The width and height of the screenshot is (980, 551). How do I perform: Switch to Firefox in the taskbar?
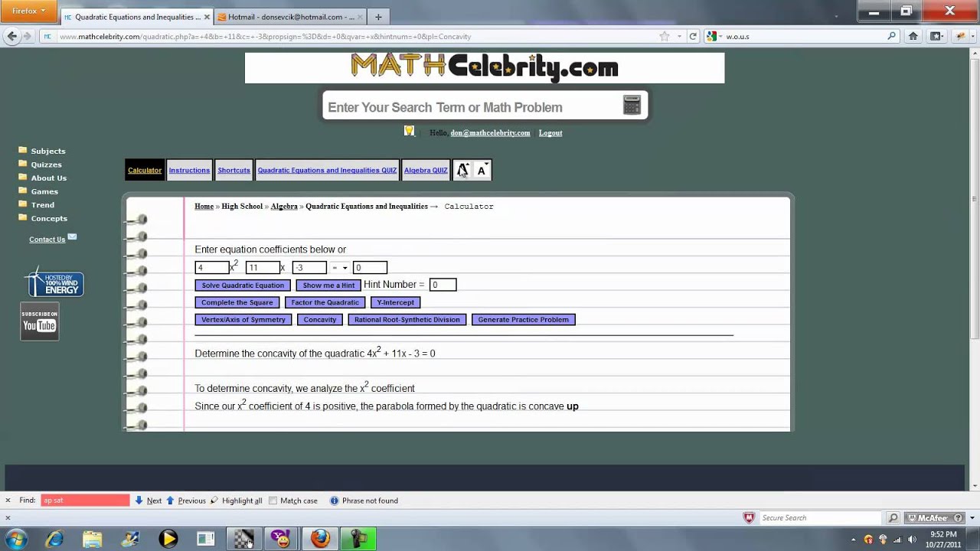pos(320,539)
